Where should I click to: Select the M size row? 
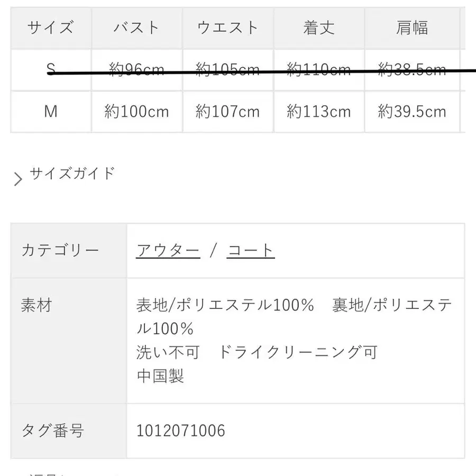pos(50,112)
